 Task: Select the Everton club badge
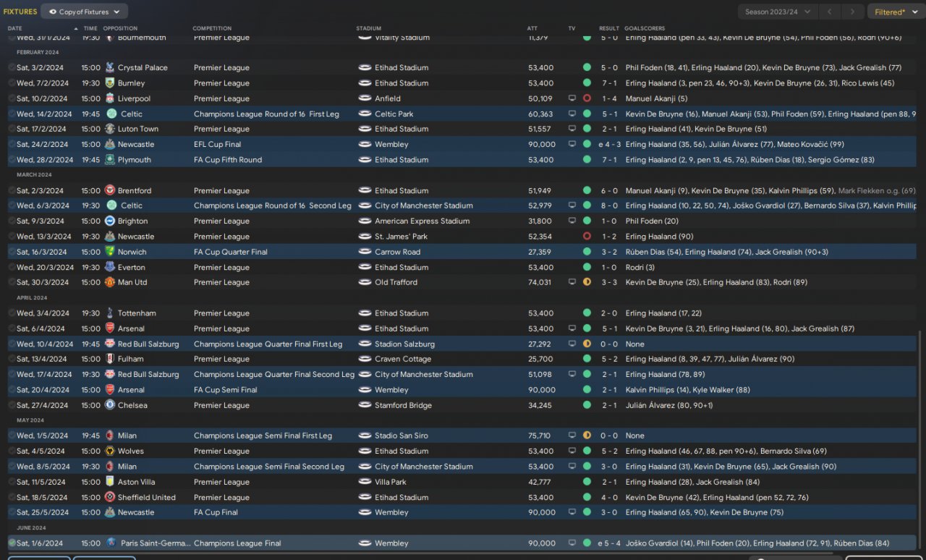110,267
